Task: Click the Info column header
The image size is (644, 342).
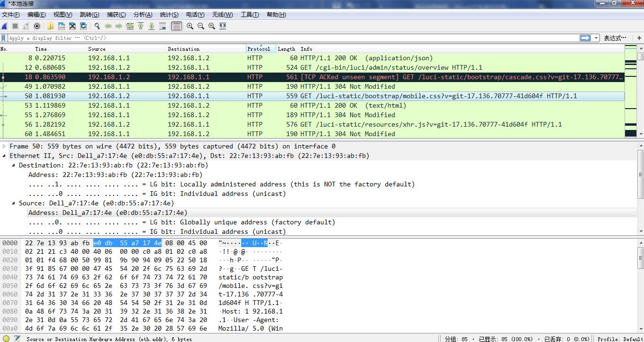Action: coord(461,49)
